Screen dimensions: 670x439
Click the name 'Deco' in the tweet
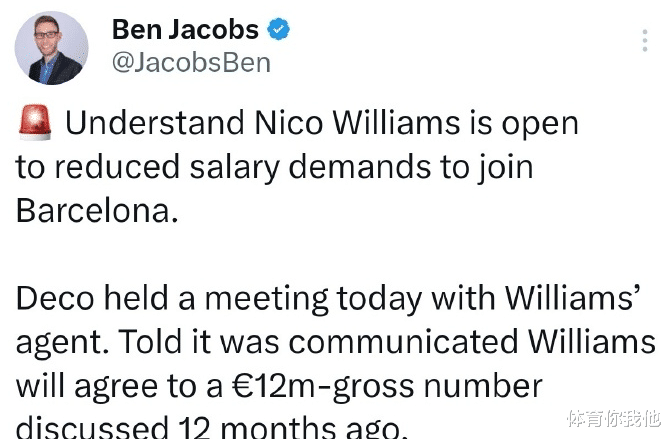(x=55, y=298)
